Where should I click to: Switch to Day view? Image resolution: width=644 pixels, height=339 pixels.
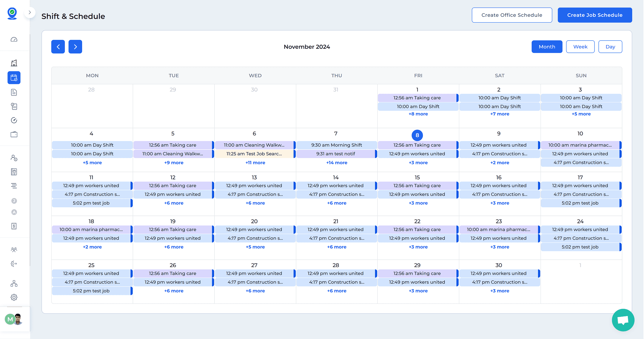pos(610,47)
